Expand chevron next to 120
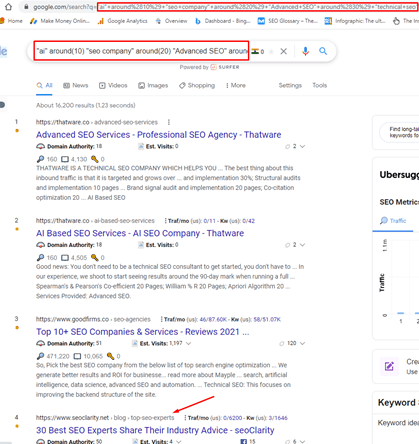 pos(302,343)
